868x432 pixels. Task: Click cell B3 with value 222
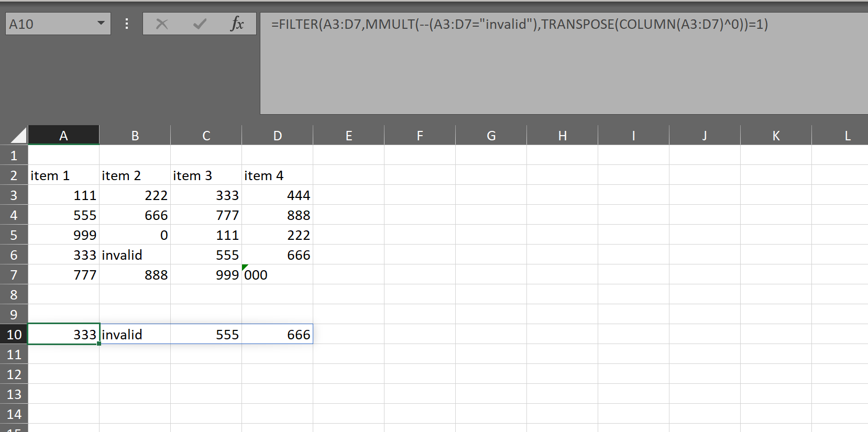coord(135,195)
